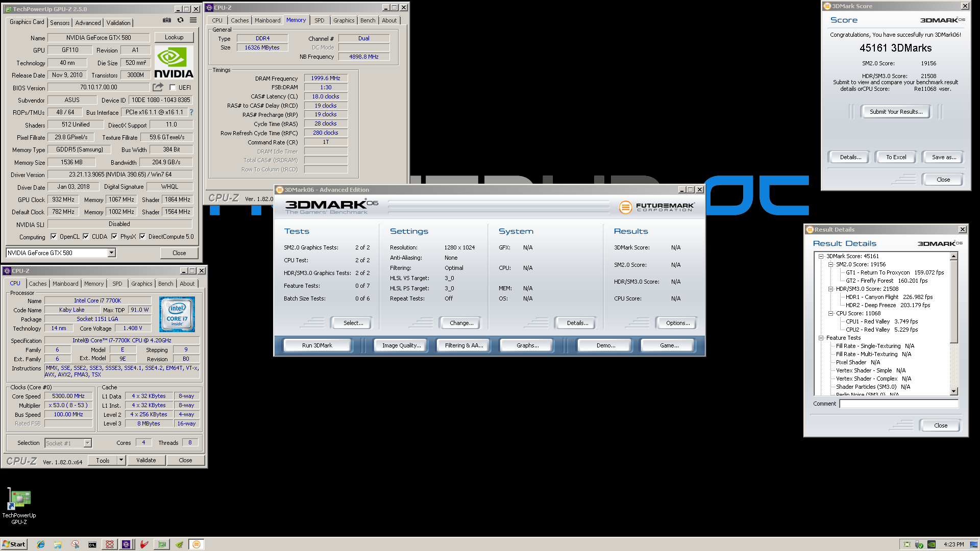The image size is (980, 551).
Task: Collapse the HDR/SM3.0 Score: 21508 node
Action: tap(830, 289)
